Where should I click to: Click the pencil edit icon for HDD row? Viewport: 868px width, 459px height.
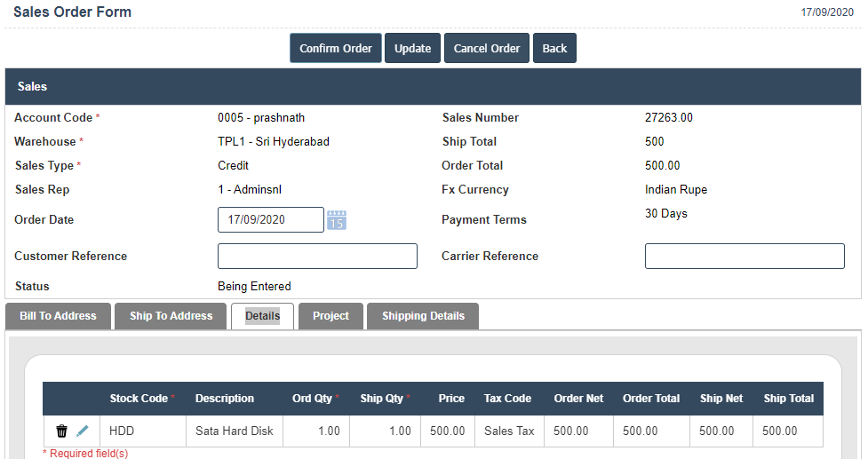pyautogui.click(x=83, y=431)
